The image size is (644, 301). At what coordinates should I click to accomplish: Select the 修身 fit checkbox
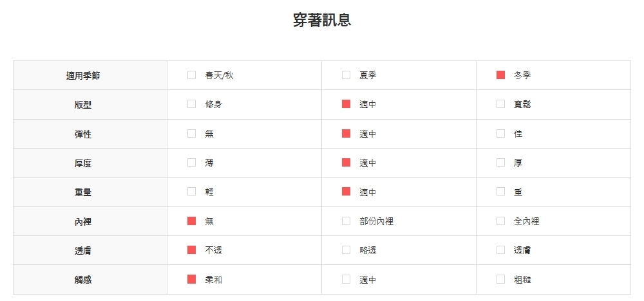coord(191,104)
